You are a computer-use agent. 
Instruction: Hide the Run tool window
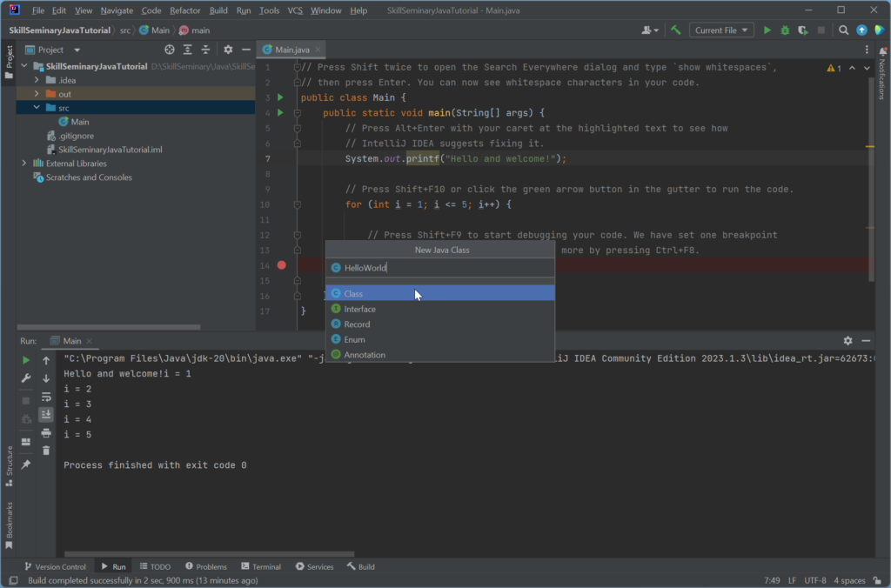coord(866,341)
